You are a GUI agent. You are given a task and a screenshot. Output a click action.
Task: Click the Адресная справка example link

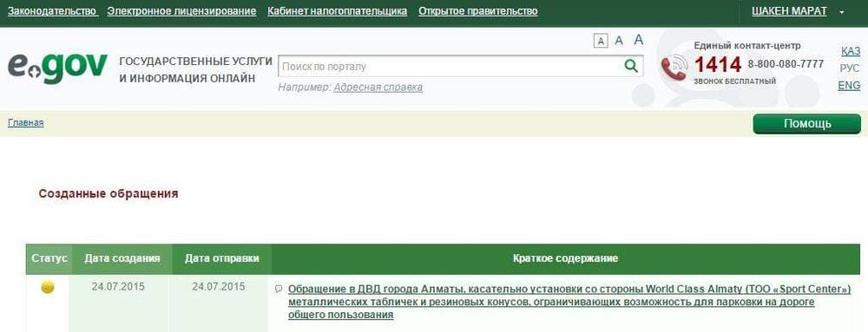pos(378,88)
